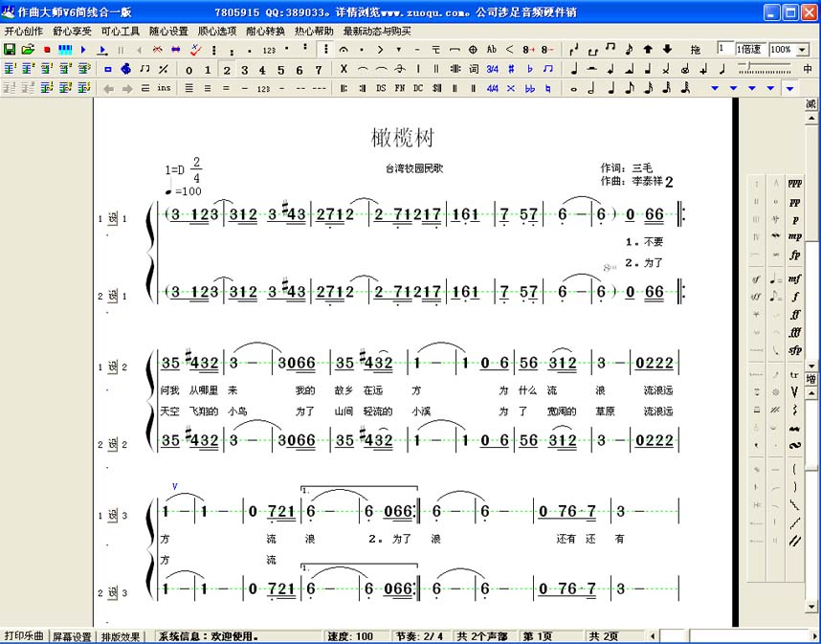Insert a 4/4 time signature
This screenshot has width=821, height=644.
[492, 88]
